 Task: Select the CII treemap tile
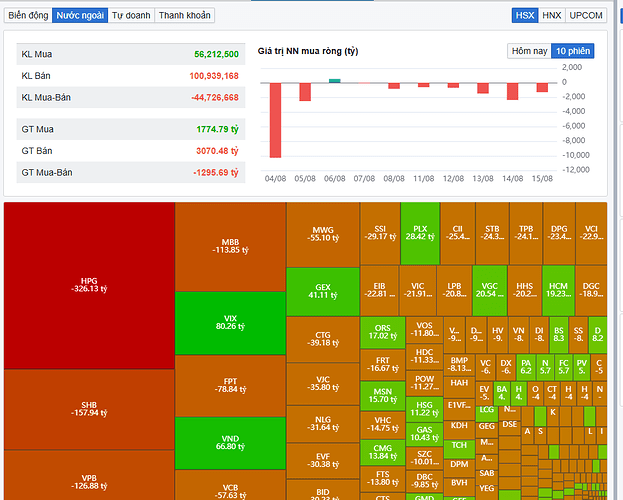coord(458,233)
